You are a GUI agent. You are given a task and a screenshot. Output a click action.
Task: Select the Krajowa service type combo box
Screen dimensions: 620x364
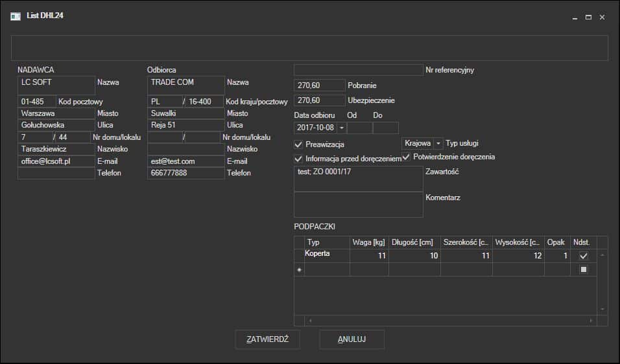point(422,143)
